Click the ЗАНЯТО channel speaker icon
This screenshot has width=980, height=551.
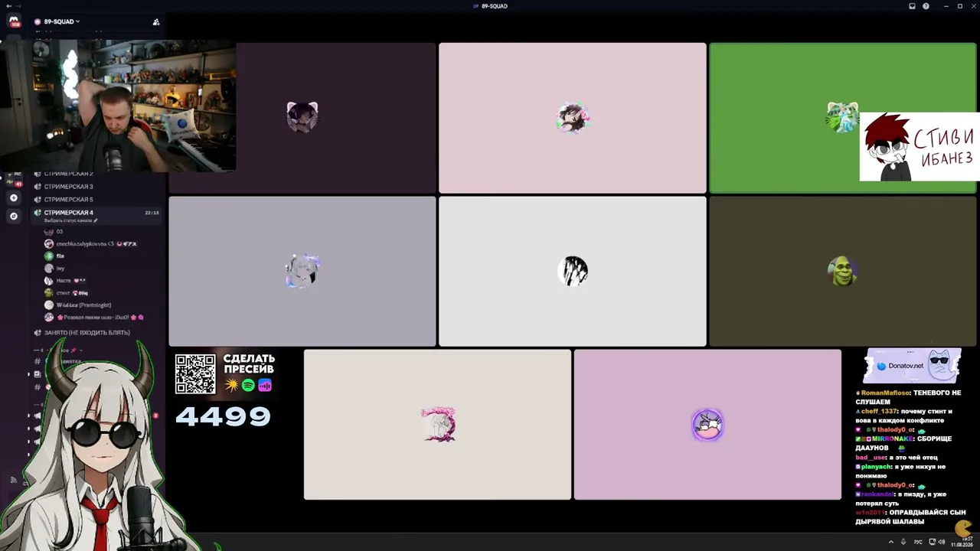38,333
